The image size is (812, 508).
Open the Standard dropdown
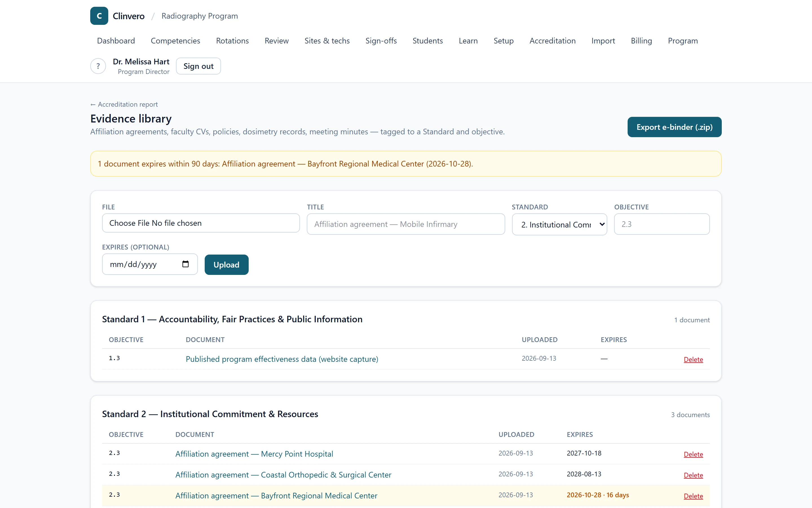click(x=559, y=224)
